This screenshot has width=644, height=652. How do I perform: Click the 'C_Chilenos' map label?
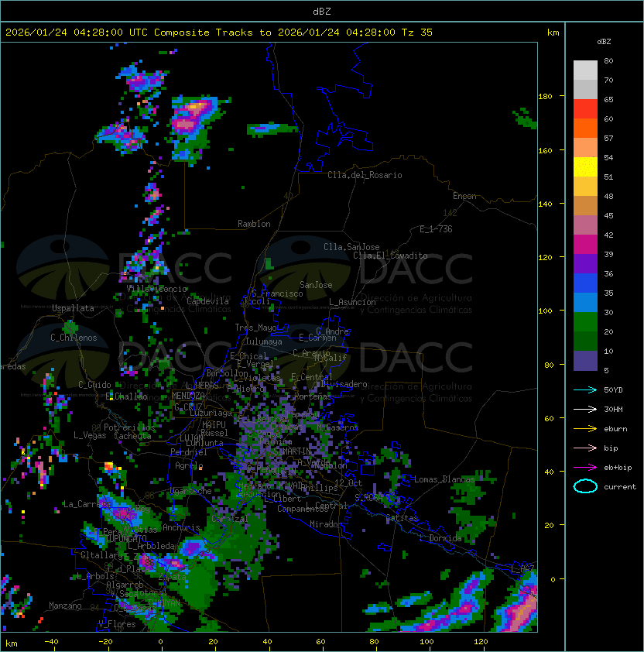(74, 338)
